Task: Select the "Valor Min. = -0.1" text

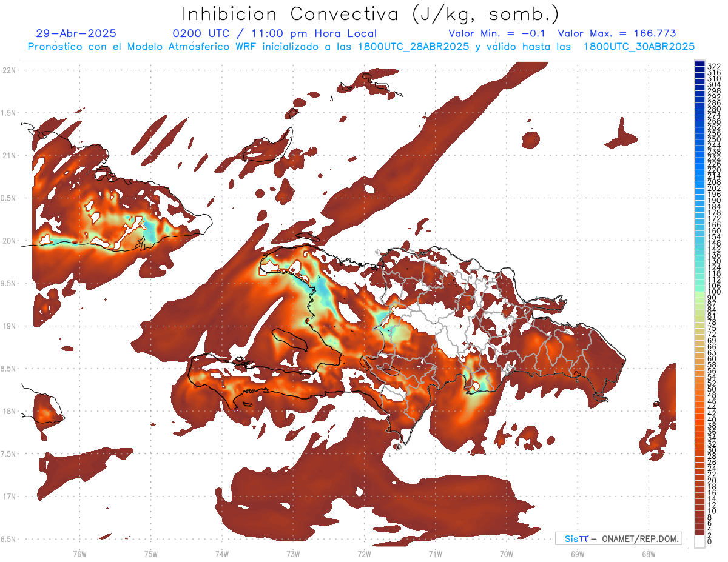Action: 497,34
